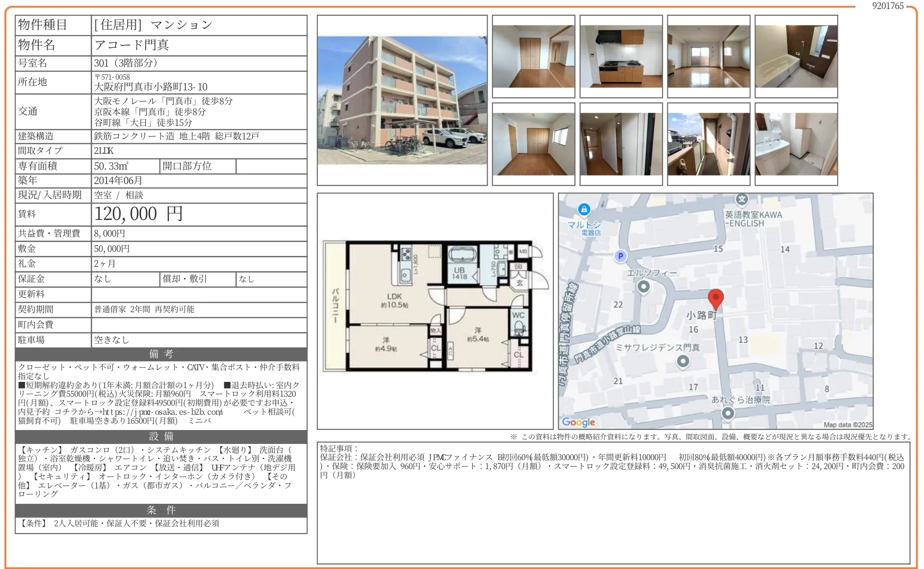Click the 120,000 円 rent amount

point(138,214)
